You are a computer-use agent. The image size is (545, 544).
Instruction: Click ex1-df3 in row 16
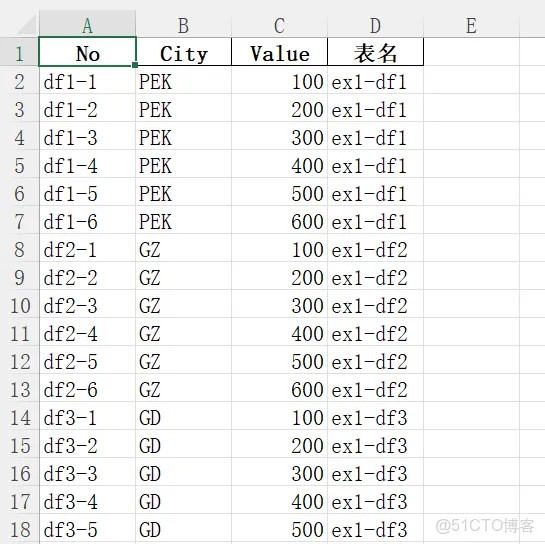point(375,472)
